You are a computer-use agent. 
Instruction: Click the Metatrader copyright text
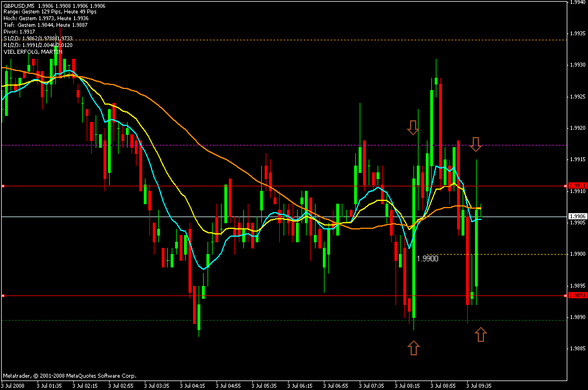tap(70, 376)
